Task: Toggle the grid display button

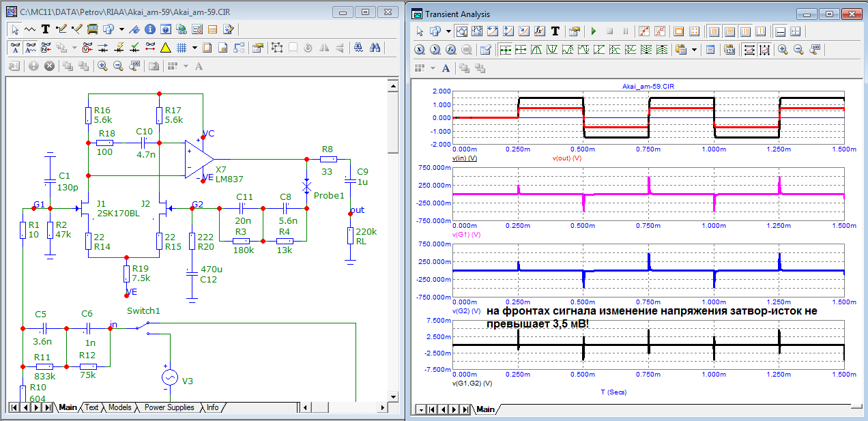Action: [x=182, y=48]
